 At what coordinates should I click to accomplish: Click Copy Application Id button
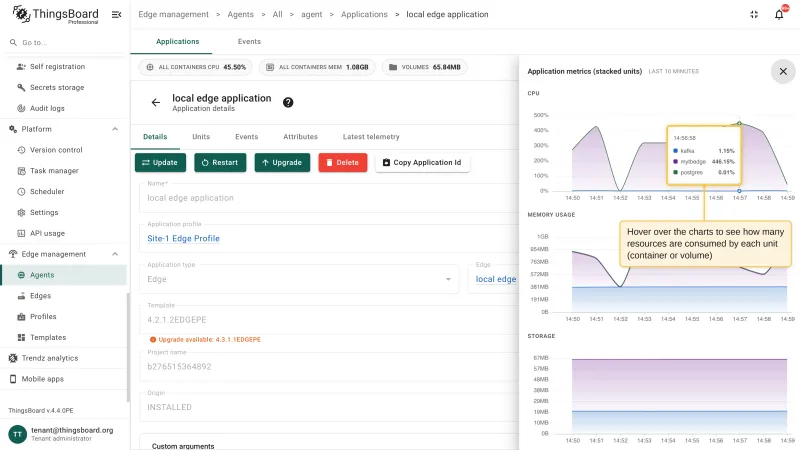point(422,163)
